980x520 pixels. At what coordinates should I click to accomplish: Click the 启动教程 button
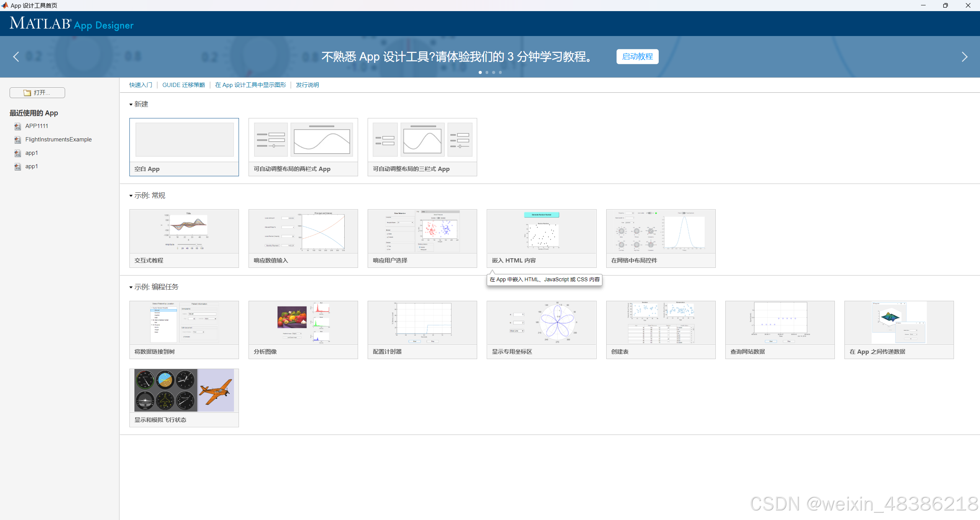coord(637,57)
